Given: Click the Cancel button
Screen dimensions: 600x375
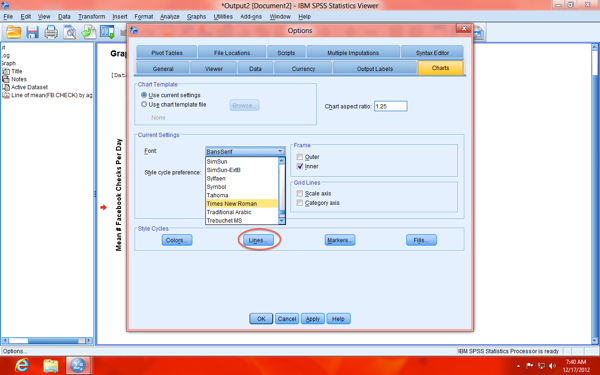Looking at the screenshot, I should 287,319.
